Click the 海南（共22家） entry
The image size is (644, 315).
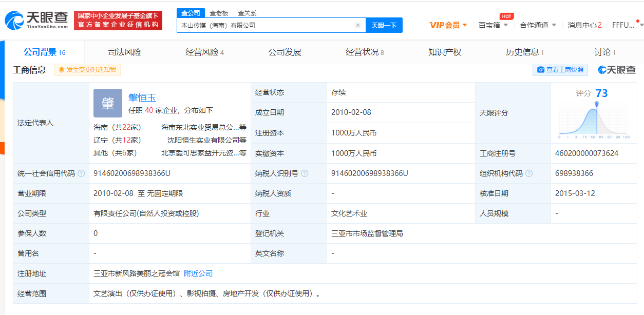tap(117, 127)
